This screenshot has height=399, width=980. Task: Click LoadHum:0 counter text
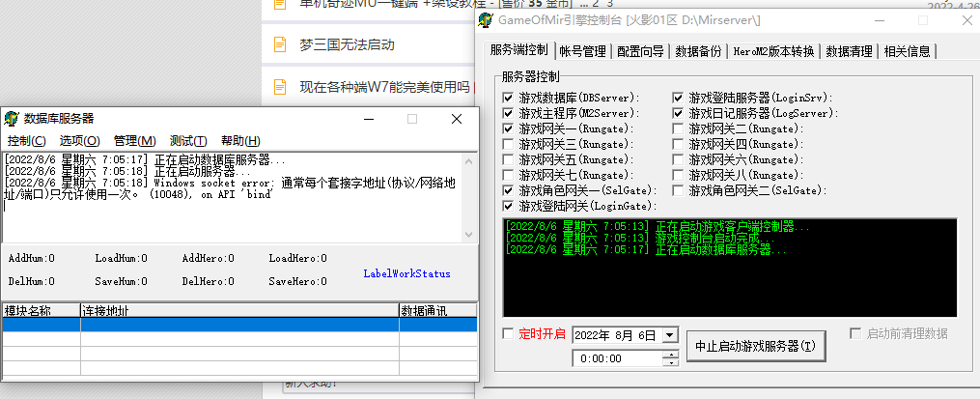pos(122,258)
